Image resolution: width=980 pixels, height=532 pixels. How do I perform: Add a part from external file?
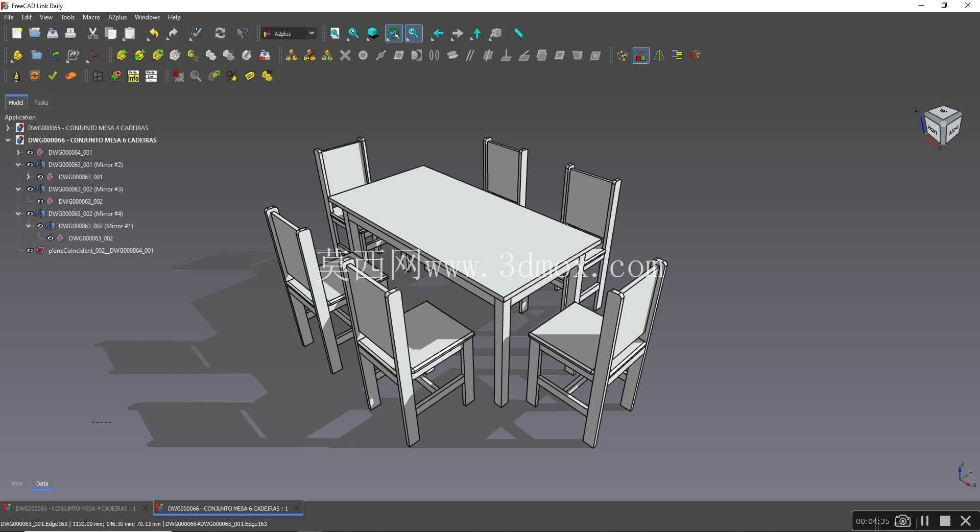[122, 55]
